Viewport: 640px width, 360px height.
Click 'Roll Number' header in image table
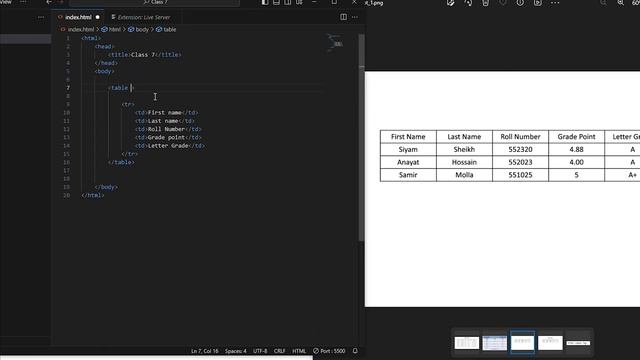click(520, 137)
